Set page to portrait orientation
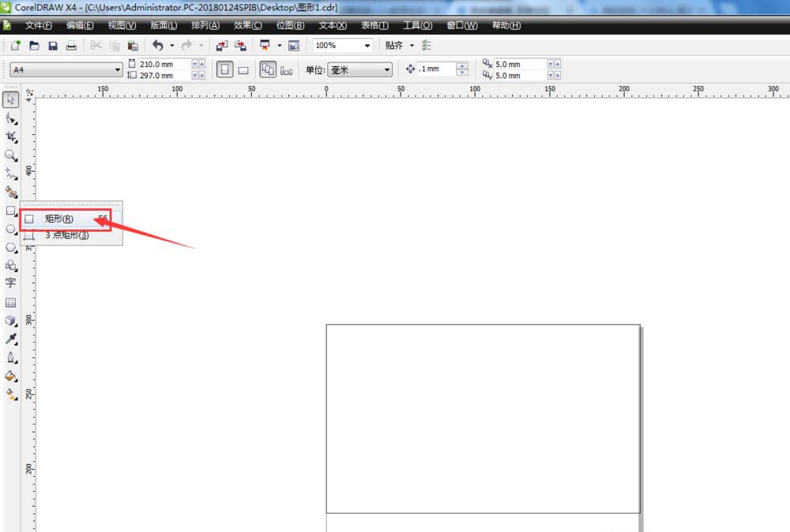This screenshot has height=532, width=790. point(224,69)
